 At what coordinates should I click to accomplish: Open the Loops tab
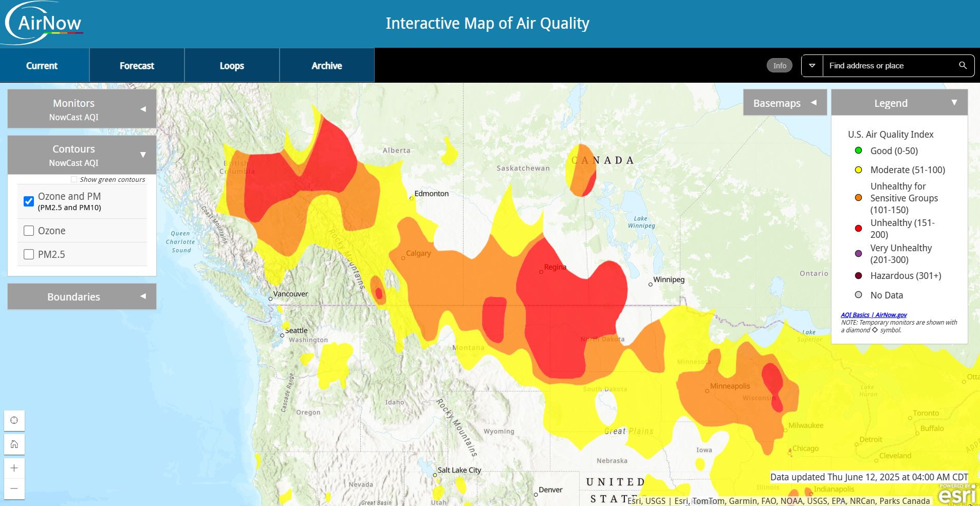click(x=232, y=66)
